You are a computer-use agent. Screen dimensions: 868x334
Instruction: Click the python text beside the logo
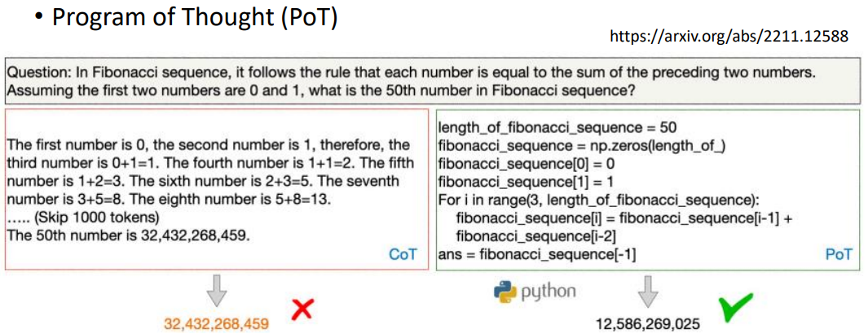pyautogui.click(x=547, y=292)
